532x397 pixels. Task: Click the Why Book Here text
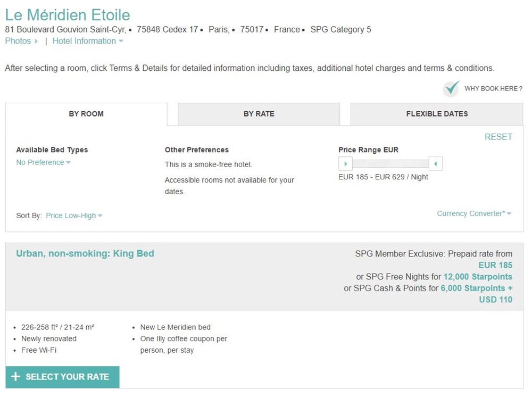(x=493, y=88)
